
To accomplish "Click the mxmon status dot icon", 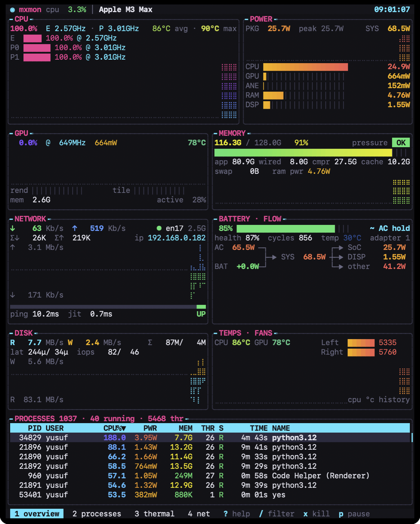I will coord(13,10).
